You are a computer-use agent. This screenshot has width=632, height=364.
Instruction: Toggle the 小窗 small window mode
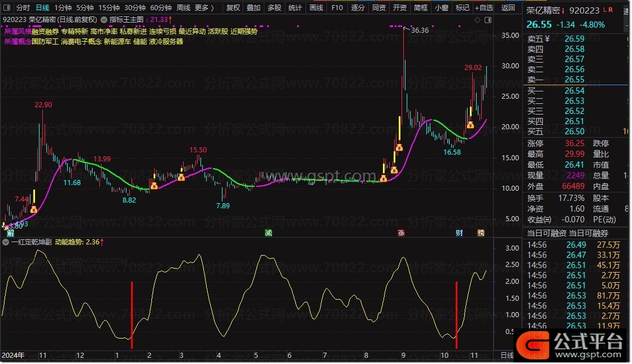(442, 8)
